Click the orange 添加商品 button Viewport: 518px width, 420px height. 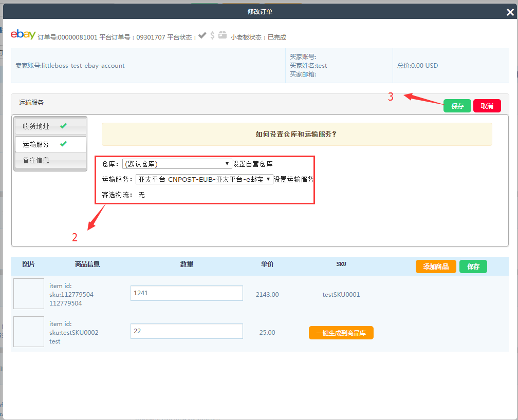(436, 266)
